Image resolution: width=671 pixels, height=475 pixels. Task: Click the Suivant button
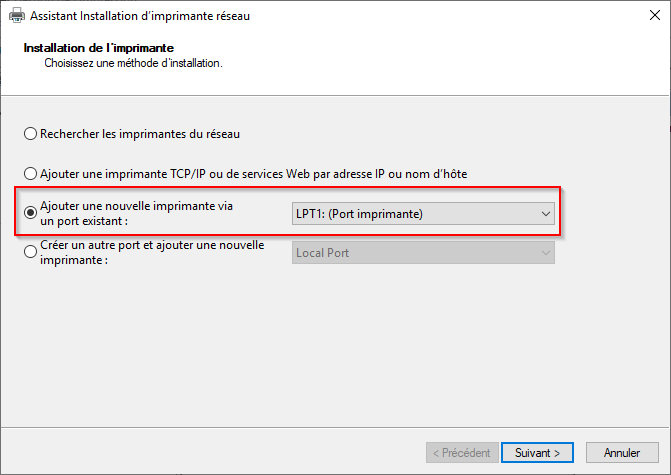(537, 453)
